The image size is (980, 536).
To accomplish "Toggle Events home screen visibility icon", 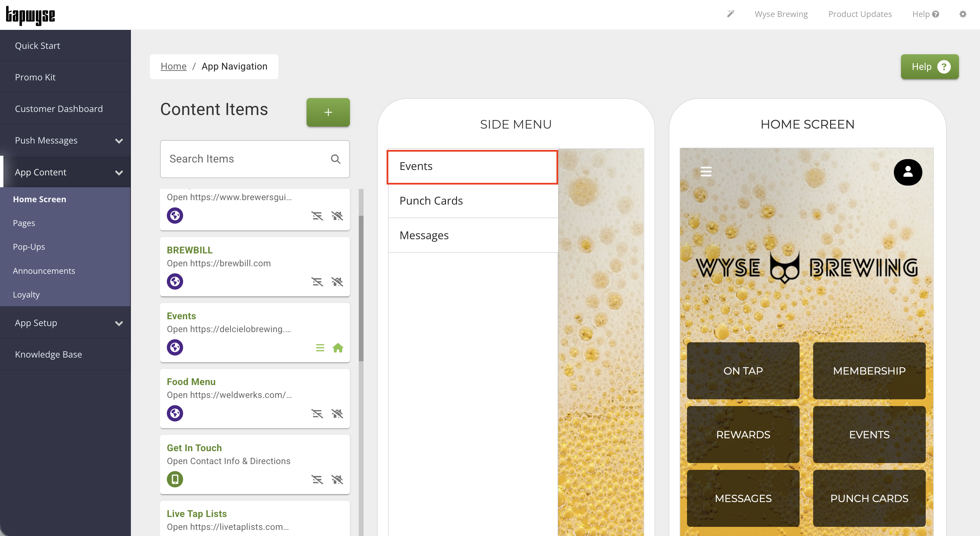I will click(x=338, y=348).
